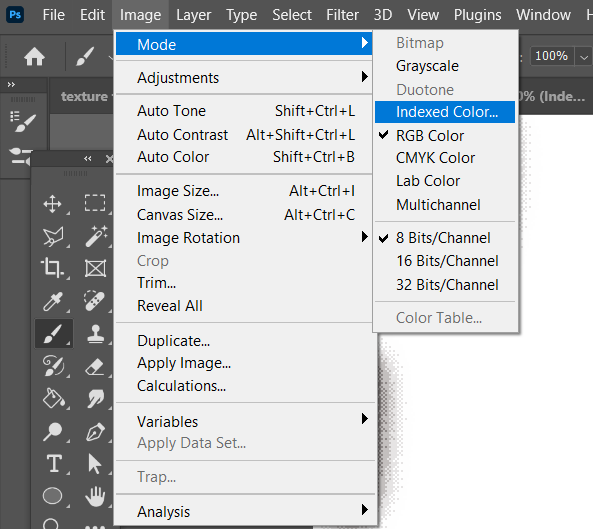Expand the Variables submenu
Image resolution: width=593 pixels, height=529 pixels.
coord(244,421)
